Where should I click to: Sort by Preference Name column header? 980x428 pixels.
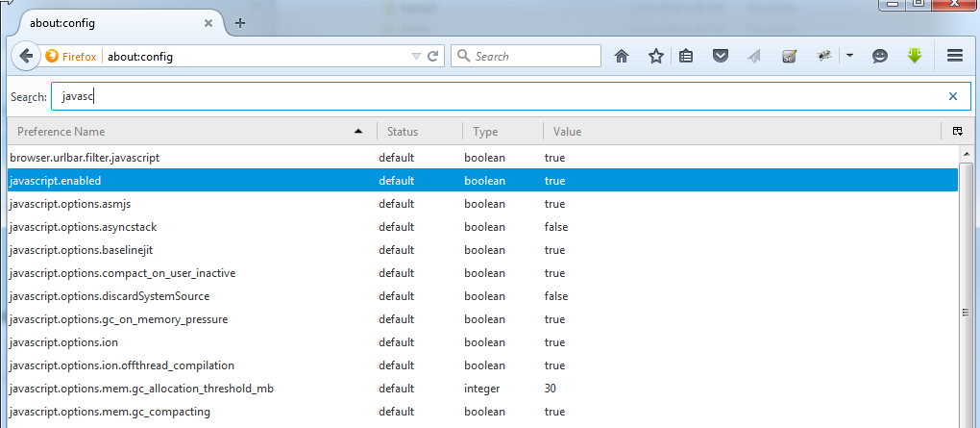(183, 131)
